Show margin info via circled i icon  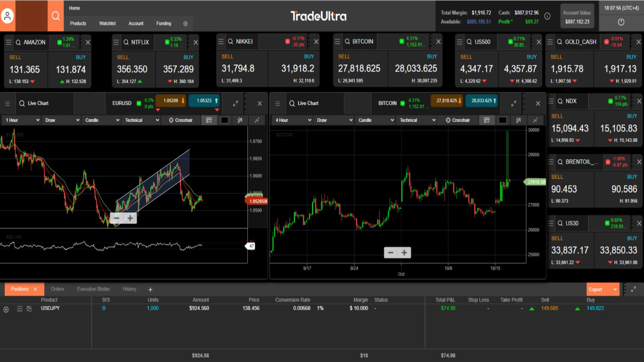click(x=547, y=16)
